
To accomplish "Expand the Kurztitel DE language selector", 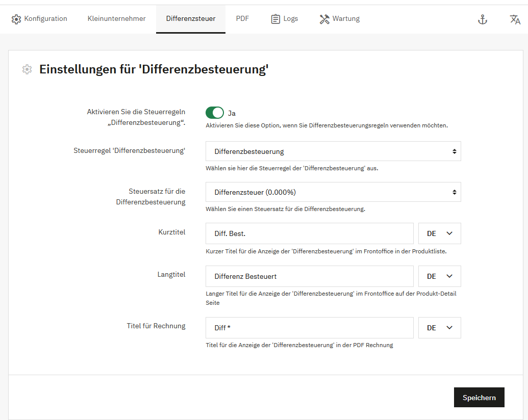I will click(439, 233).
